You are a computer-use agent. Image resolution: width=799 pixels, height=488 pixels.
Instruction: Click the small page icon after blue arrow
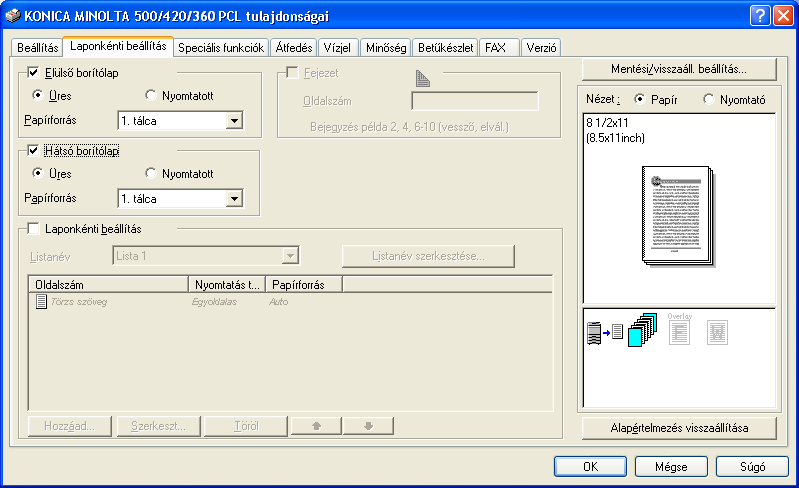tap(618, 332)
